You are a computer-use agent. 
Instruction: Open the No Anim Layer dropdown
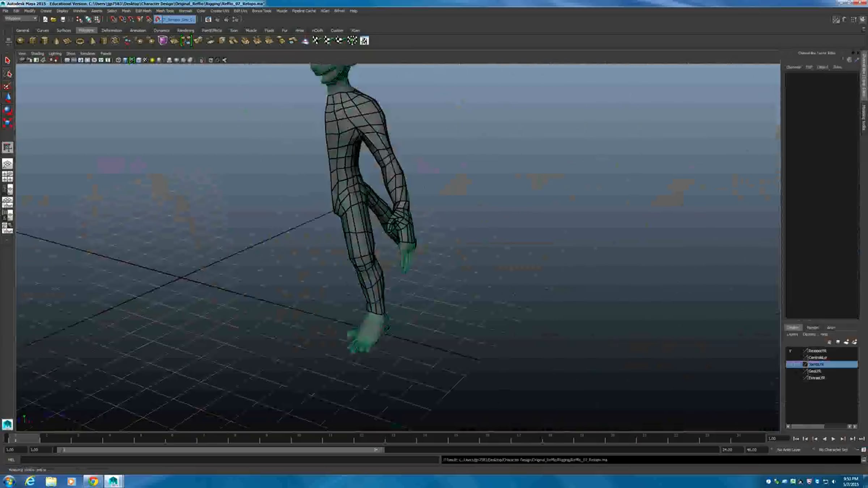(788, 450)
